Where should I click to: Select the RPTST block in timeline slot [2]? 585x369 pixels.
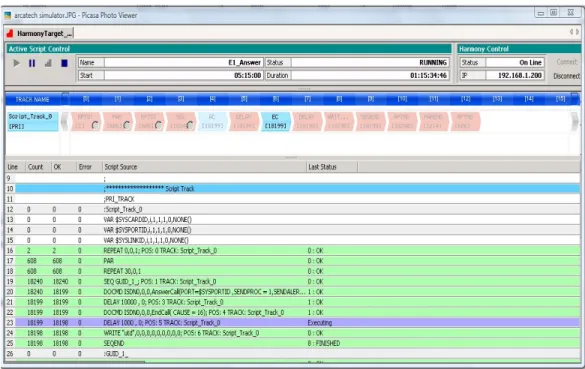pyautogui.click(x=149, y=121)
